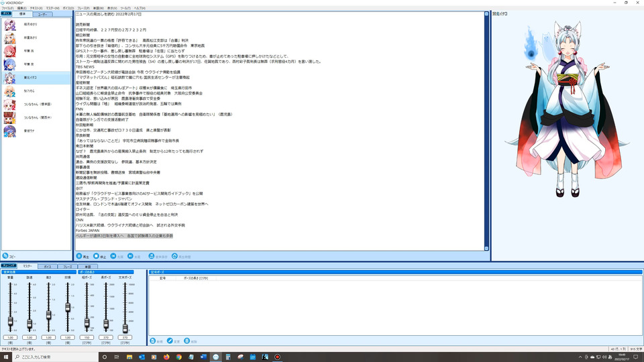Click the 'TBS NEWS' line in the text
This screenshot has width=644, height=362.
(85, 66)
